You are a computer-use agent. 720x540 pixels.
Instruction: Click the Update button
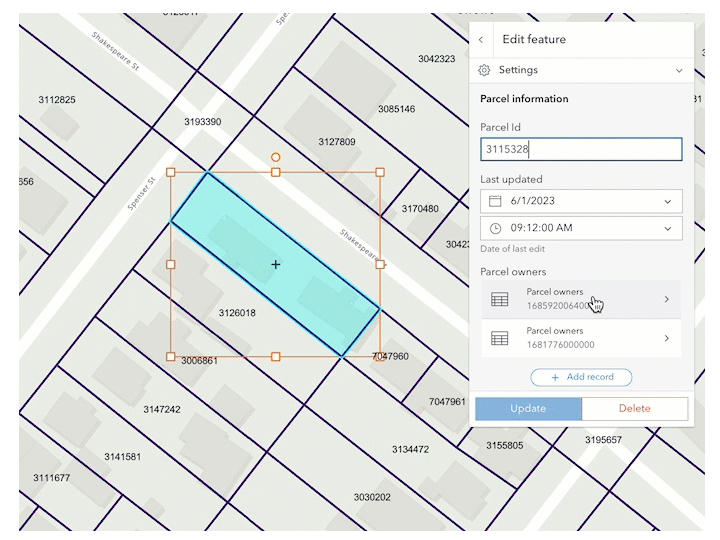528,409
